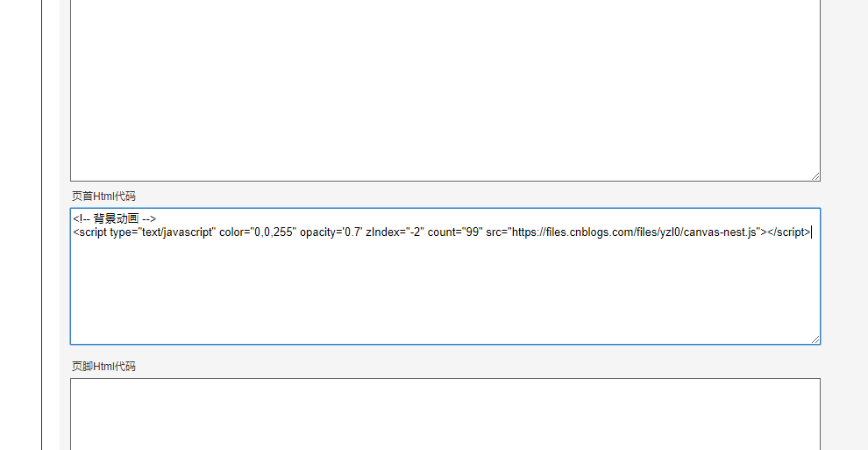Image resolution: width=868 pixels, height=450 pixels.
Task: Click the zIndex="-2" attribute
Action: point(395,232)
